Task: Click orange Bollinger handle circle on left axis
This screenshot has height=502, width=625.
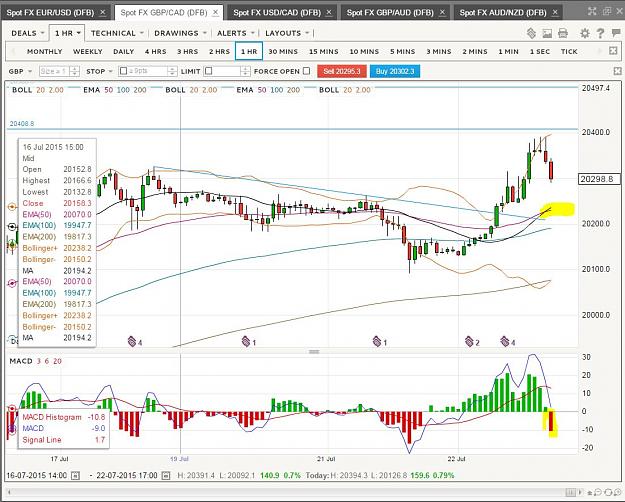Action: [12, 207]
